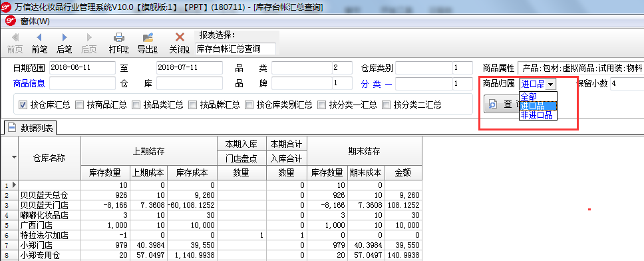Click the 商品信息 input field
This screenshot has height=261, width=644.
click(82, 83)
